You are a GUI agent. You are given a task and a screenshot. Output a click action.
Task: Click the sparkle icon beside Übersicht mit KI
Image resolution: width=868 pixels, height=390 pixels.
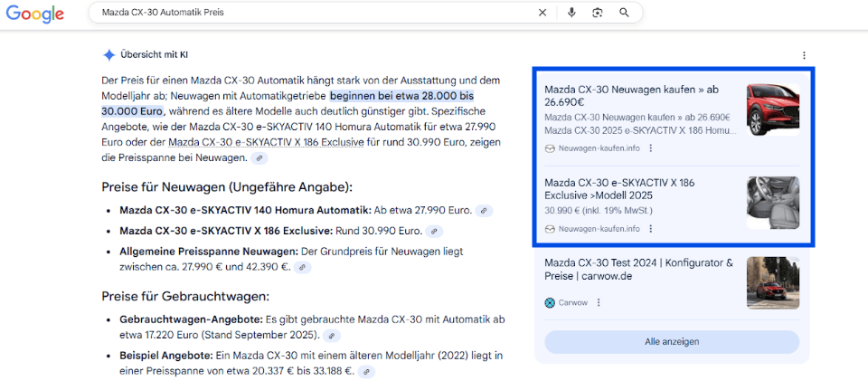pos(108,55)
